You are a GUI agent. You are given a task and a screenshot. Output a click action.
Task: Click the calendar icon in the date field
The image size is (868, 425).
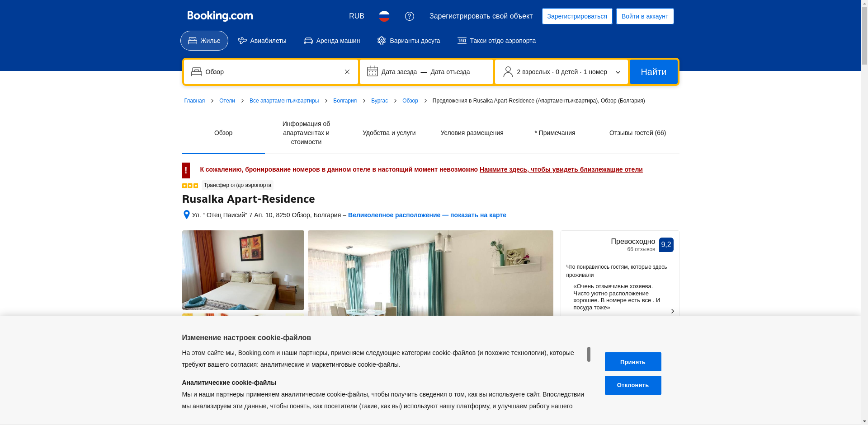pos(372,71)
